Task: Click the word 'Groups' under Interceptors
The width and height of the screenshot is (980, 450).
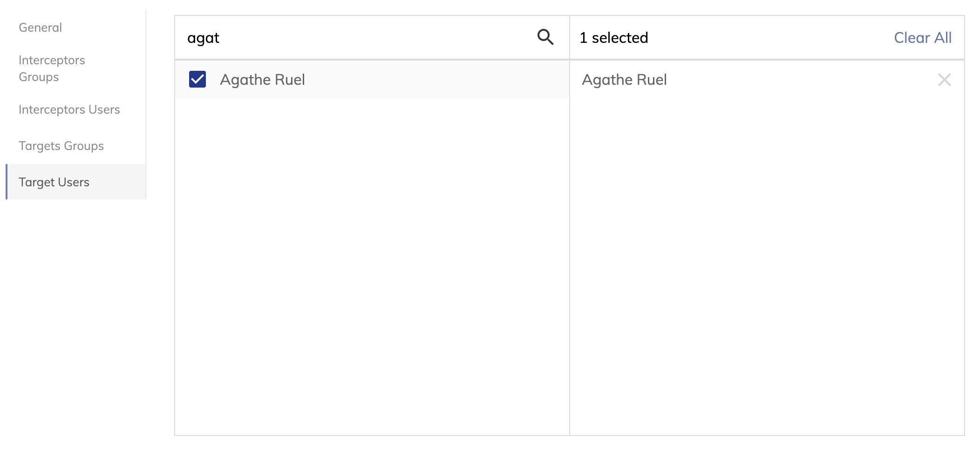Action: [x=39, y=77]
